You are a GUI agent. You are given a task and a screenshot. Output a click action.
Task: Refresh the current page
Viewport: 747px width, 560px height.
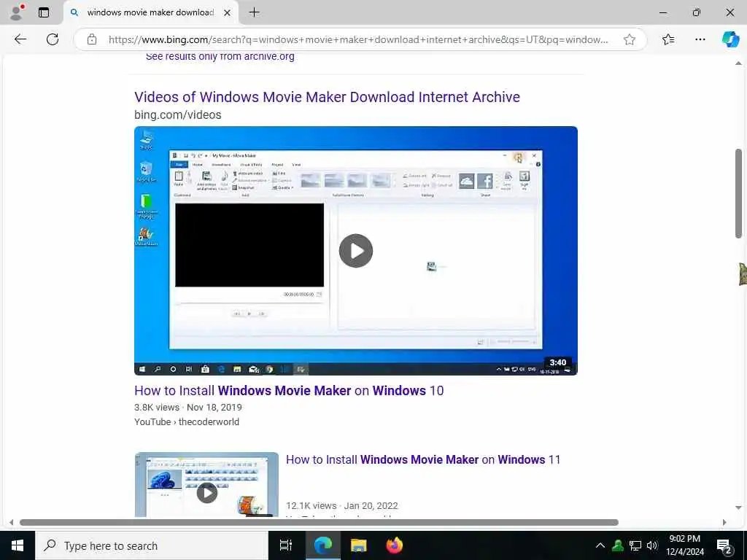point(53,39)
